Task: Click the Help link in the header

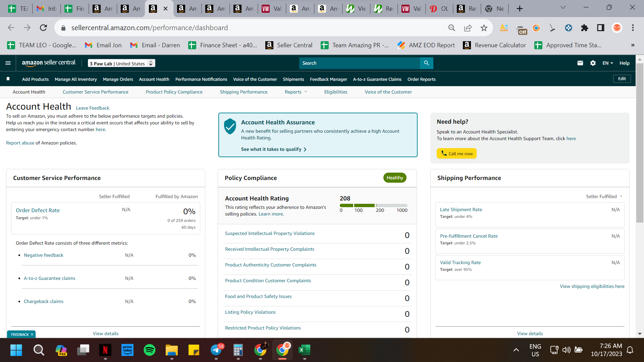Action: pyautogui.click(x=625, y=63)
